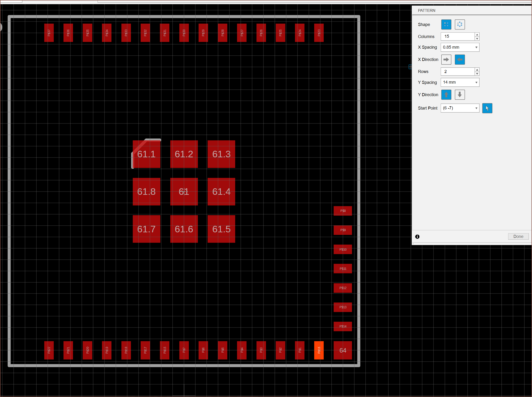The height and width of the screenshot is (397, 532).
Task: Open the Y Spacing dropdown
Action: click(476, 82)
